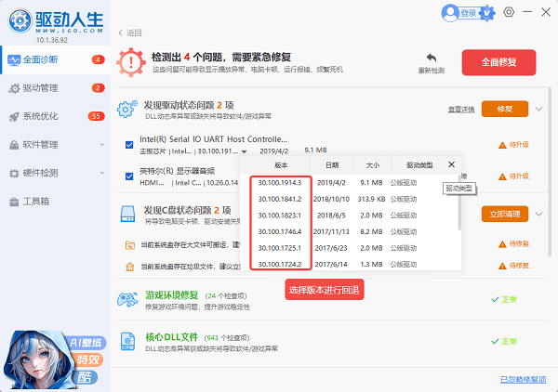Close the version list popup
The height and width of the screenshot is (392, 558).
coord(451,164)
